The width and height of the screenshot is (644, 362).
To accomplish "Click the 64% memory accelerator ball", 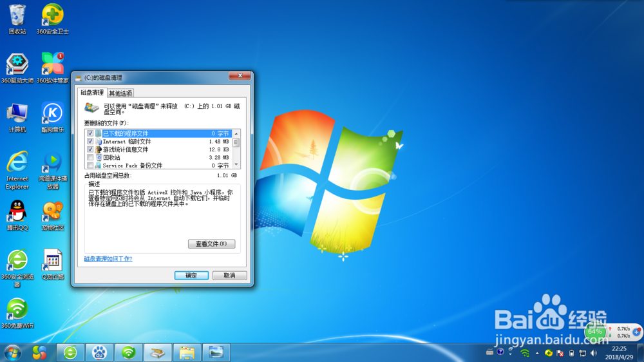I will click(x=594, y=332).
